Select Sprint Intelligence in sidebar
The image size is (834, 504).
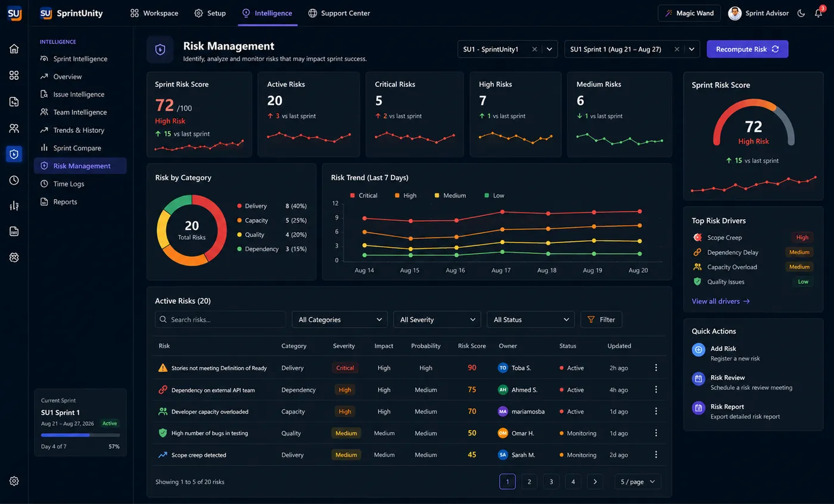[x=80, y=59]
